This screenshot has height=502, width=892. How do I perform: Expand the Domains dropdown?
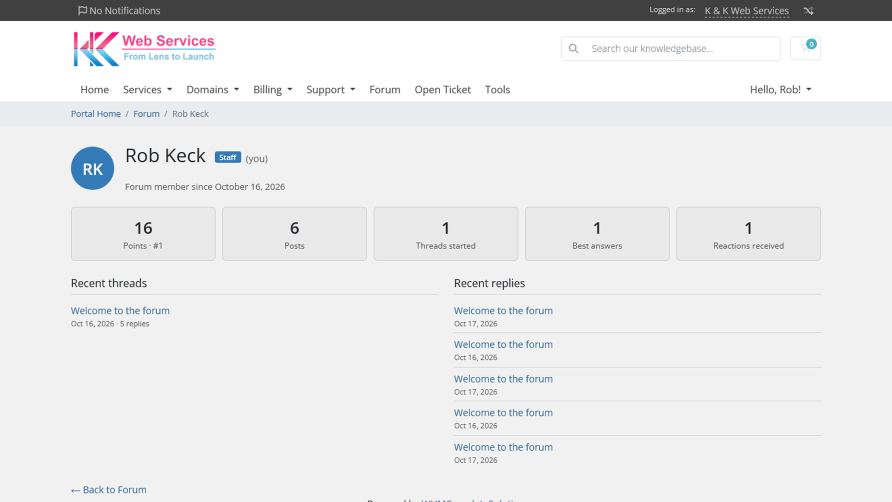click(x=213, y=89)
